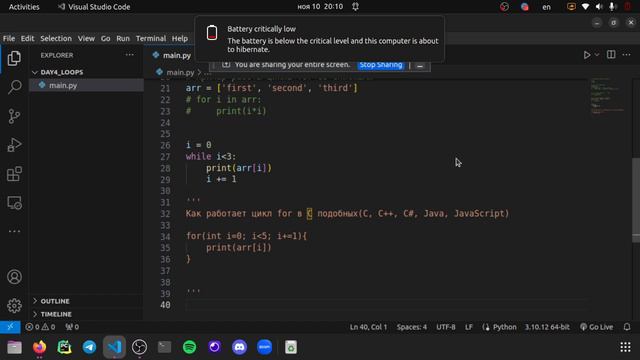Open Discord from dock
Image resolution: width=640 pixels, height=360 pixels.
pos(239,347)
